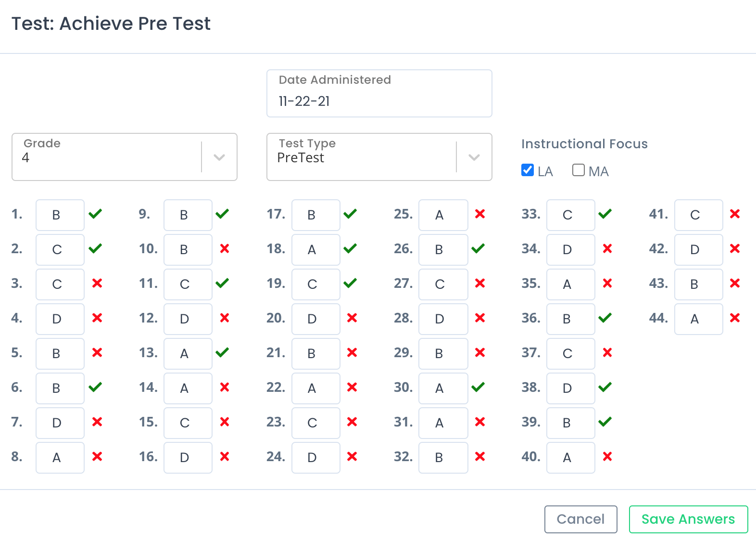This screenshot has height=542, width=756.
Task: Save Answers for the pre test
Action: [x=689, y=519]
